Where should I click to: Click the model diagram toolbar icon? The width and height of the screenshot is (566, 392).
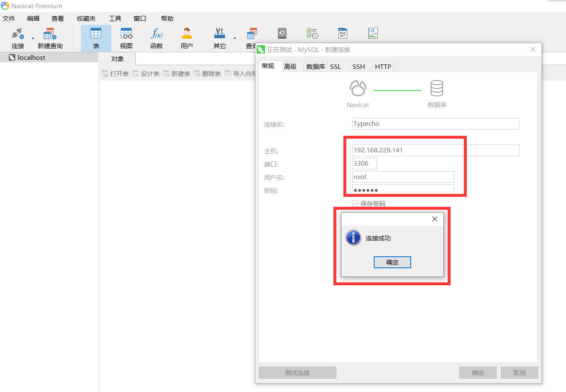tap(343, 33)
